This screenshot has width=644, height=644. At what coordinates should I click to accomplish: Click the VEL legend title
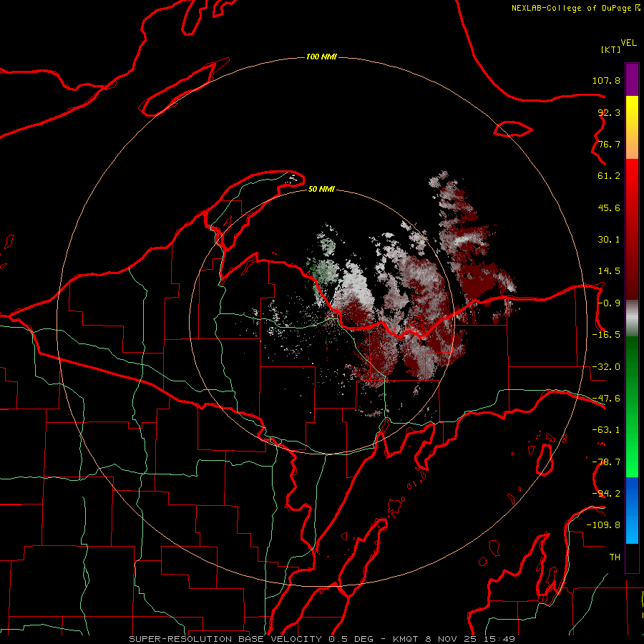(628, 43)
